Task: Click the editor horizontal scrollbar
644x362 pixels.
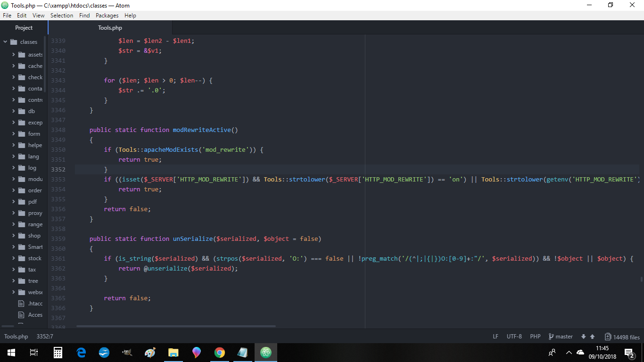Action: 176,326
